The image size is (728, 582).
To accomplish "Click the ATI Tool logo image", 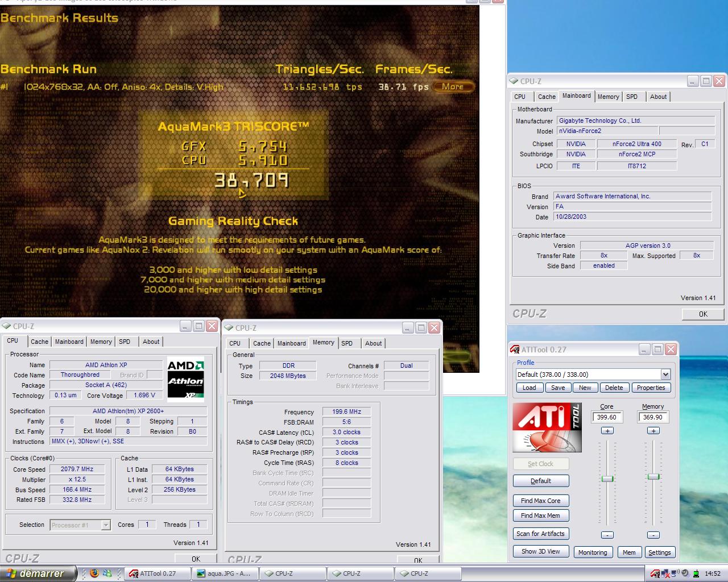I will coord(547,427).
